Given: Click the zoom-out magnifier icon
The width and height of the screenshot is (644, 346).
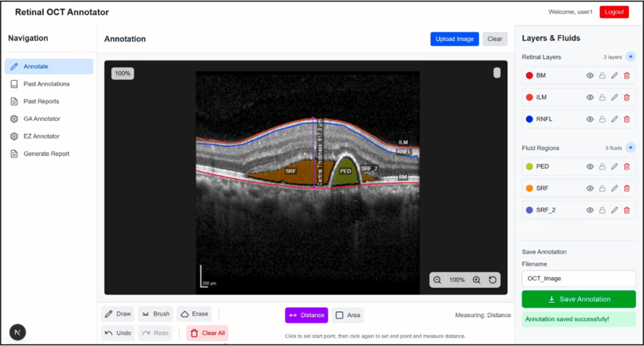Looking at the screenshot, I should click(x=437, y=280).
